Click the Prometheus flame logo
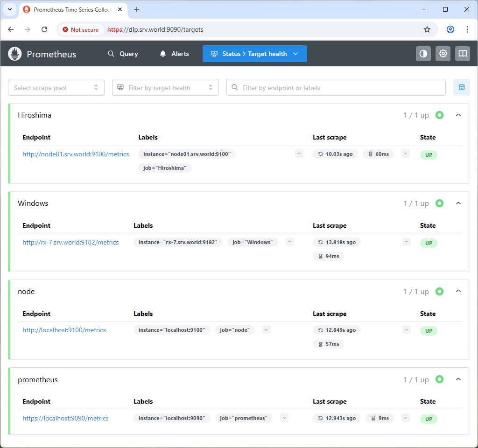The width and height of the screenshot is (478, 448). tap(14, 54)
